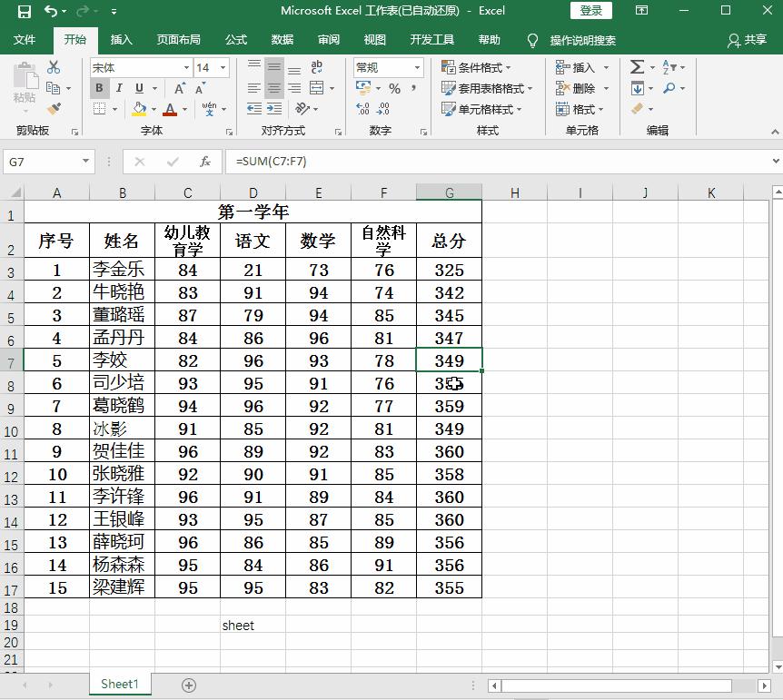Image resolution: width=783 pixels, height=700 pixels.
Task: Click the yellow fill color swatch
Action: point(139,109)
